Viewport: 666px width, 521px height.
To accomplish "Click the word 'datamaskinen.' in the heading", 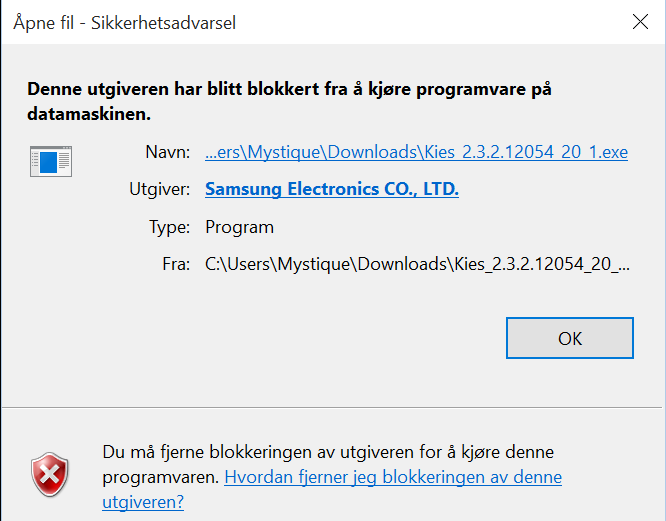I will tap(89, 114).
